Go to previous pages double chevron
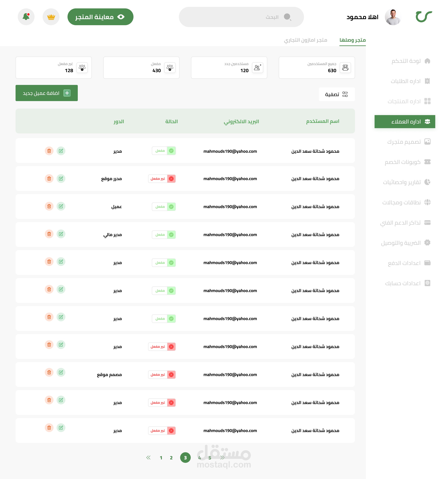Screen dimensions: 448x479 click(148, 458)
